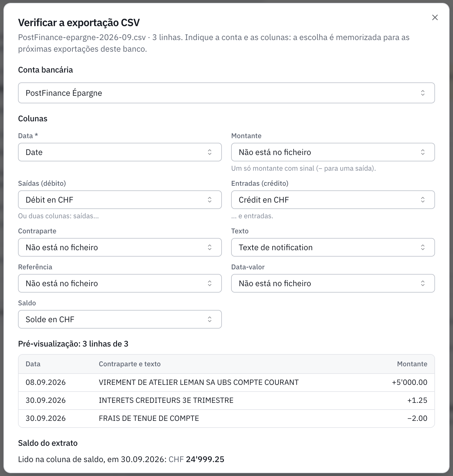Click the Verificar a exportação CSV title
The height and width of the screenshot is (476, 453).
tap(79, 23)
